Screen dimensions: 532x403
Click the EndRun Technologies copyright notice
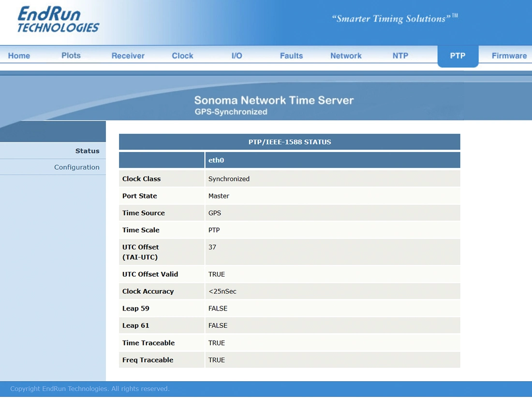coord(89,389)
